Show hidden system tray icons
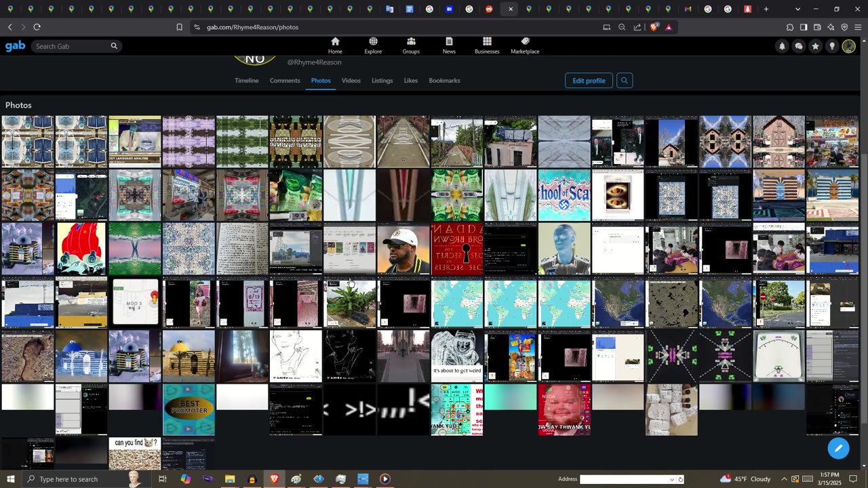The width and height of the screenshot is (868, 488). pyautogui.click(x=784, y=479)
